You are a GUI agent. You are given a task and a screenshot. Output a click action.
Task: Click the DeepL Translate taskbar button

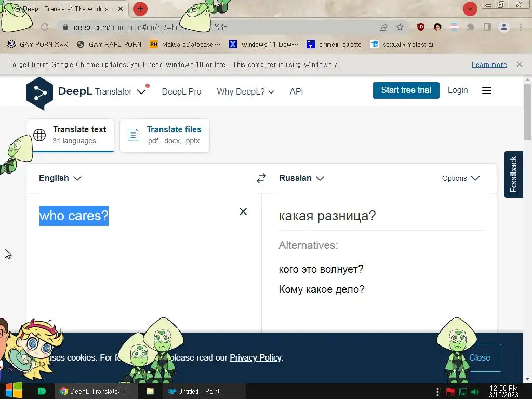click(x=96, y=391)
